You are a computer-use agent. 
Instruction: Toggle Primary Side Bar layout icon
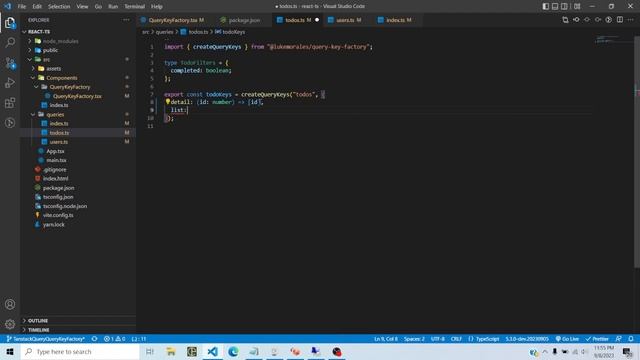pyautogui.click(x=546, y=6)
